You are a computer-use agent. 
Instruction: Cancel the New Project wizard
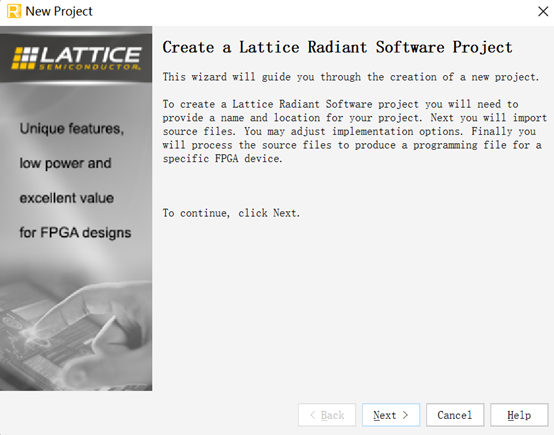[x=455, y=415]
